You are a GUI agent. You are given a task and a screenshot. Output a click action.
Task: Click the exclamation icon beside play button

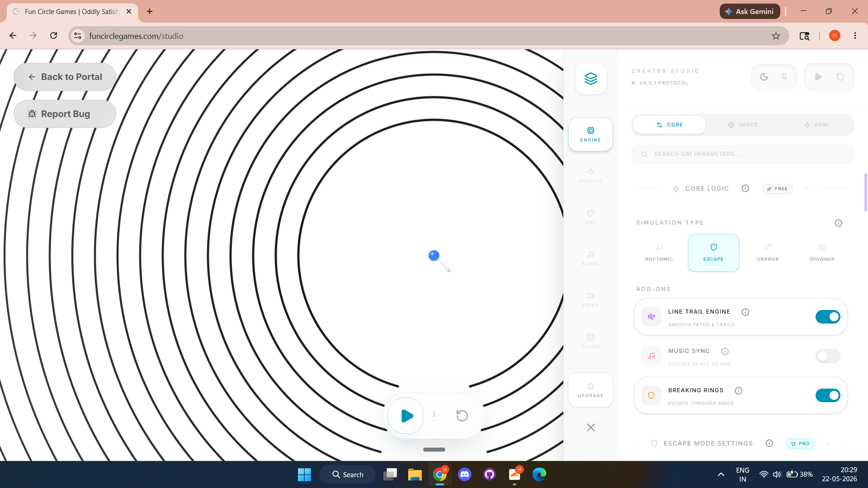click(x=434, y=416)
